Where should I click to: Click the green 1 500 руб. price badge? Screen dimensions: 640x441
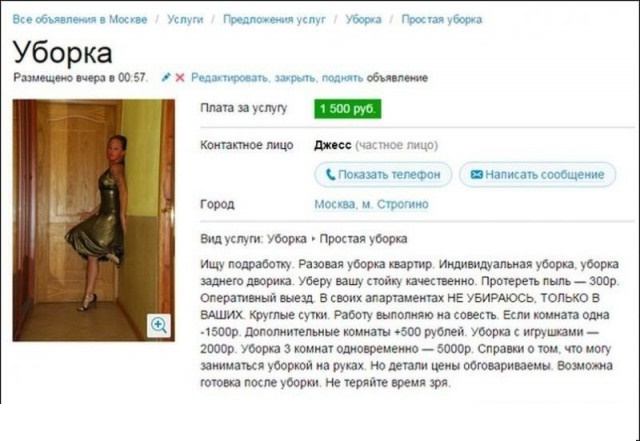point(348,109)
